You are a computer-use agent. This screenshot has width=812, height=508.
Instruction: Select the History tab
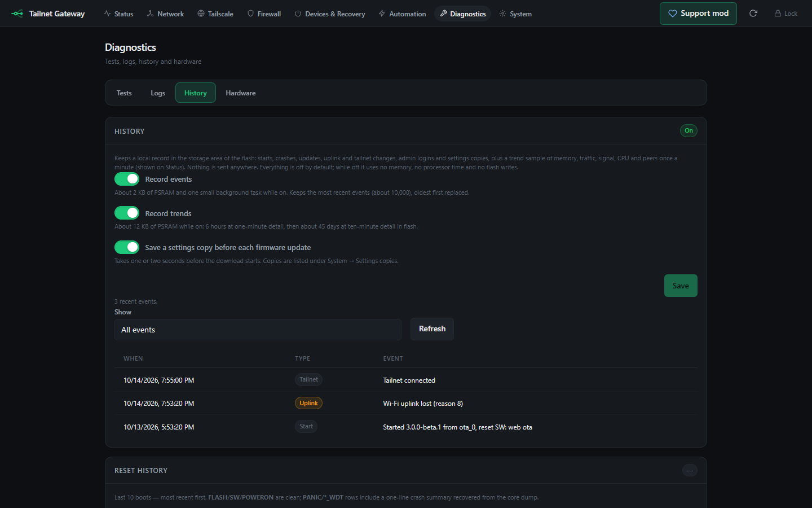[x=196, y=93]
